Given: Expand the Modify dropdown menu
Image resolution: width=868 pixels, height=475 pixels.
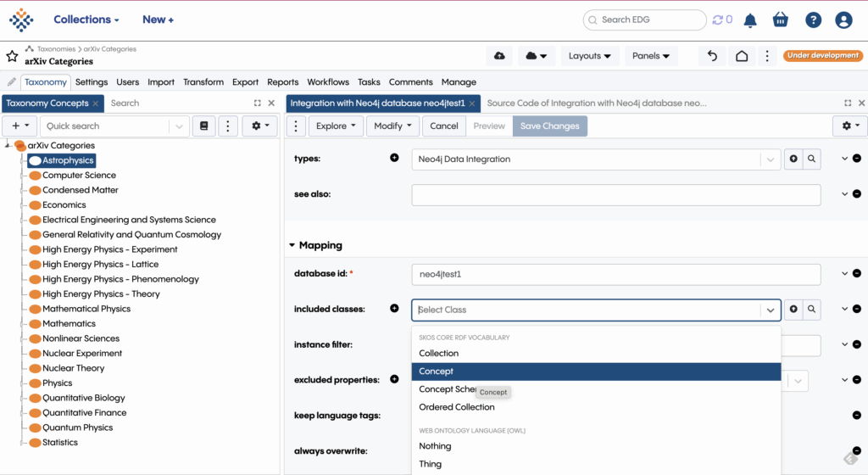Looking at the screenshot, I should click(x=392, y=126).
